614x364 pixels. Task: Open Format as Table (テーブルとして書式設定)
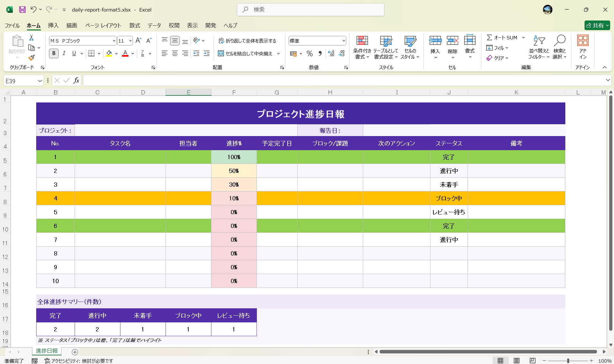386,47
